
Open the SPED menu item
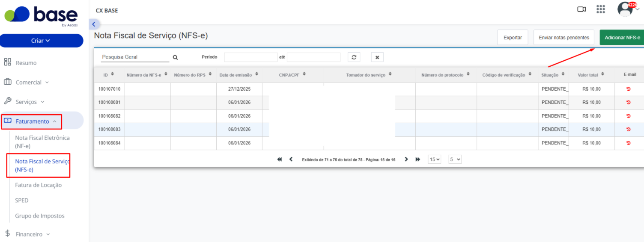click(22, 201)
